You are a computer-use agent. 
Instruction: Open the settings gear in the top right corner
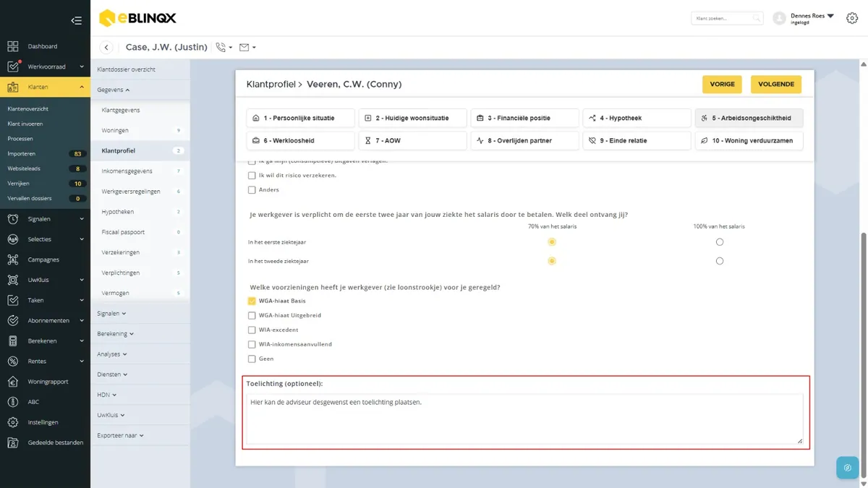(852, 19)
